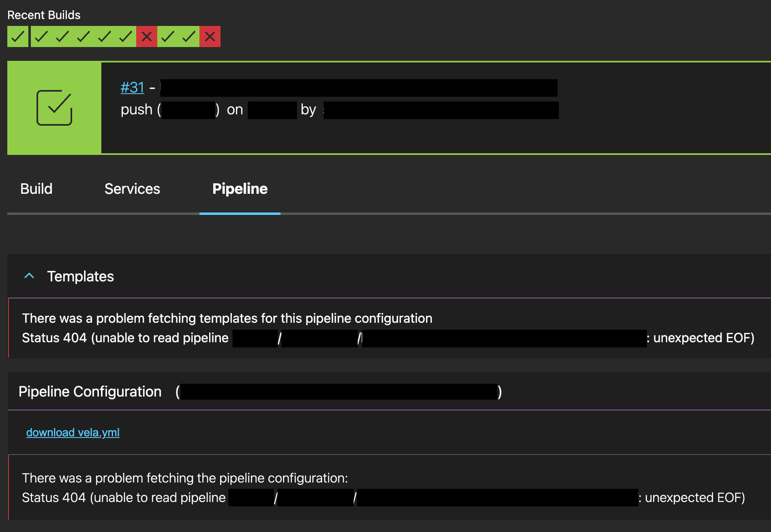Select the red X failed build icon mid-row
This screenshot has width=771, height=532.
(146, 36)
